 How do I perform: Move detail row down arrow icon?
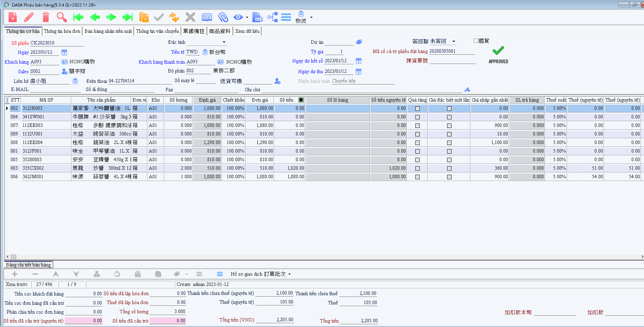coord(76,274)
